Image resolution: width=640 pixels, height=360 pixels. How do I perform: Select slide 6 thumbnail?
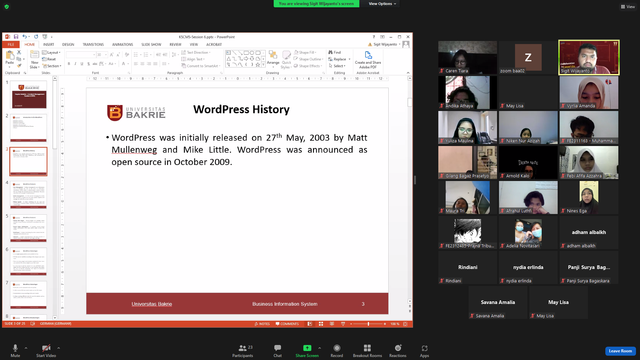(x=28, y=262)
